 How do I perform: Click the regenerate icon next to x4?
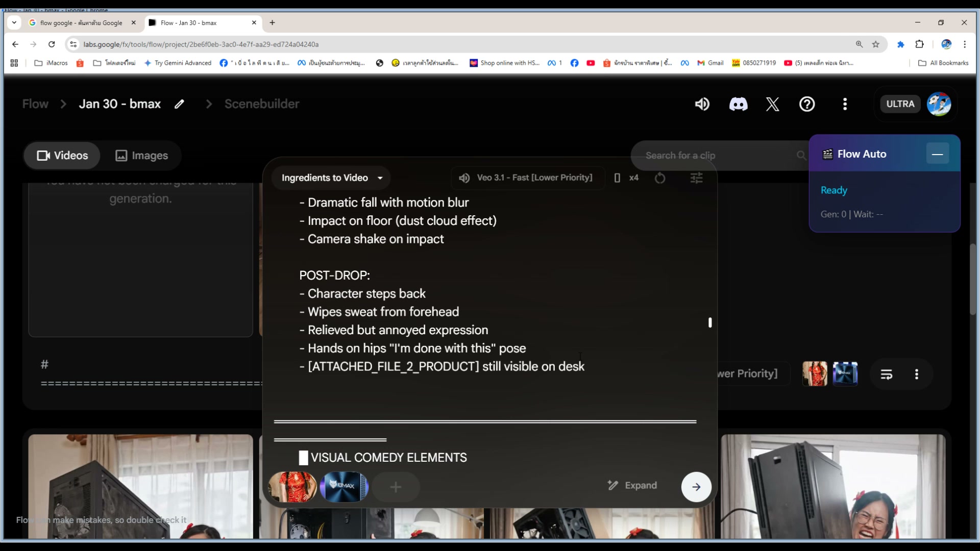click(659, 178)
